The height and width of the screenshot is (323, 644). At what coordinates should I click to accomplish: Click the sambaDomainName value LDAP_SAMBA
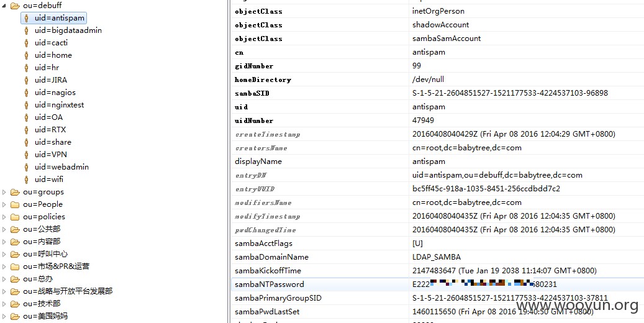pyautogui.click(x=437, y=257)
